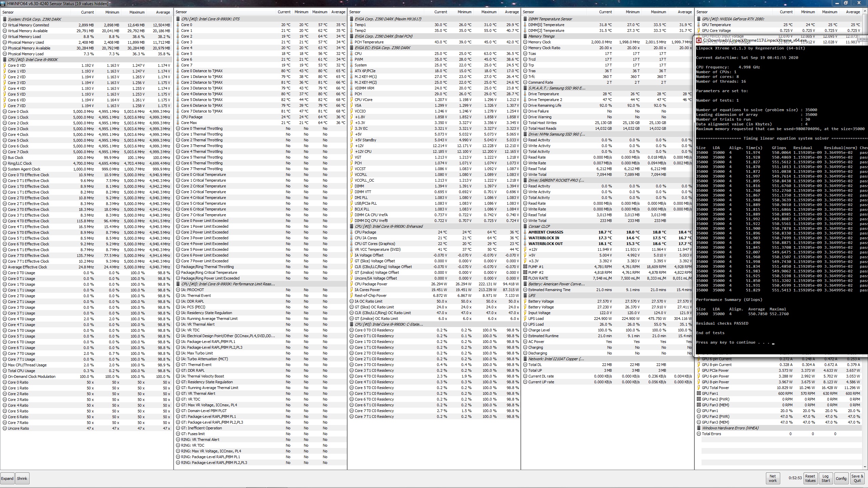Select the GPU PCIe Power row

point(780,370)
